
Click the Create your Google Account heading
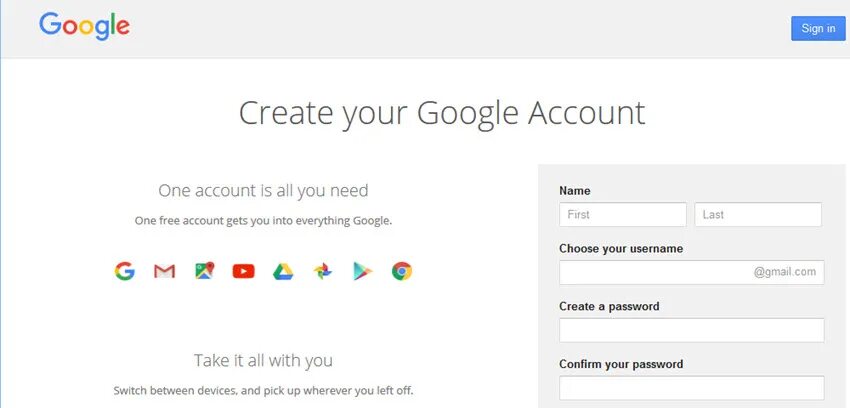(442, 113)
